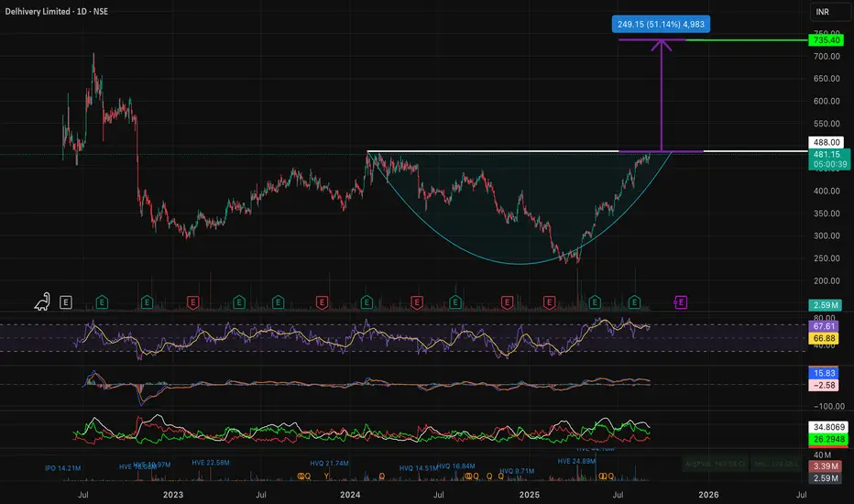Open the green earnings marker of August 2022
Image resolution: width=854 pixels, height=504 pixels.
point(102,301)
